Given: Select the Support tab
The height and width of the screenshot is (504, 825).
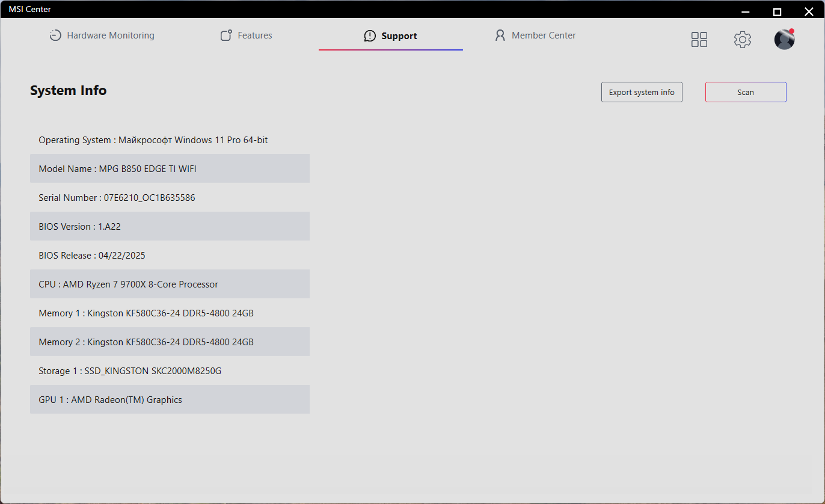Looking at the screenshot, I should pyautogui.click(x=391, y=36).
